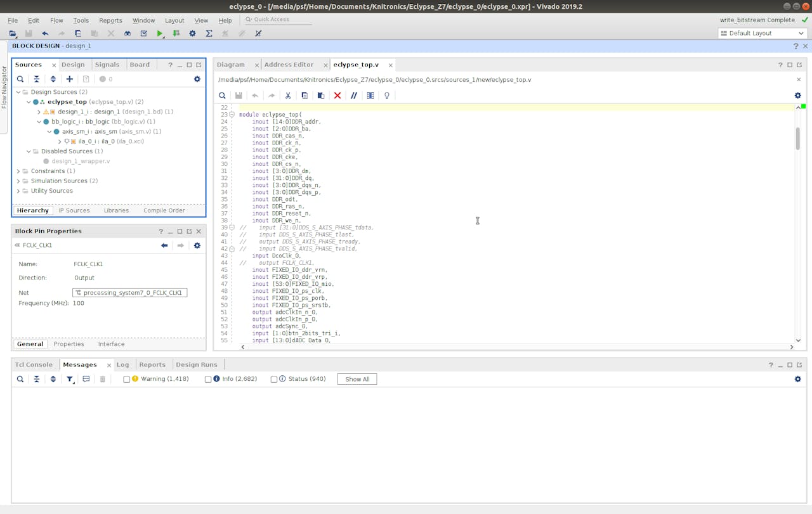
Task: Click the Quick Access search field
Action: [279, 20]
